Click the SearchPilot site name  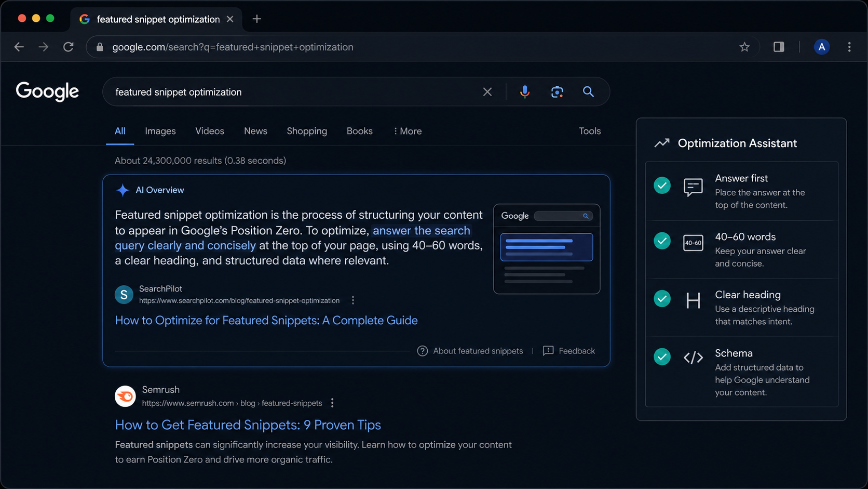[160, 288]
